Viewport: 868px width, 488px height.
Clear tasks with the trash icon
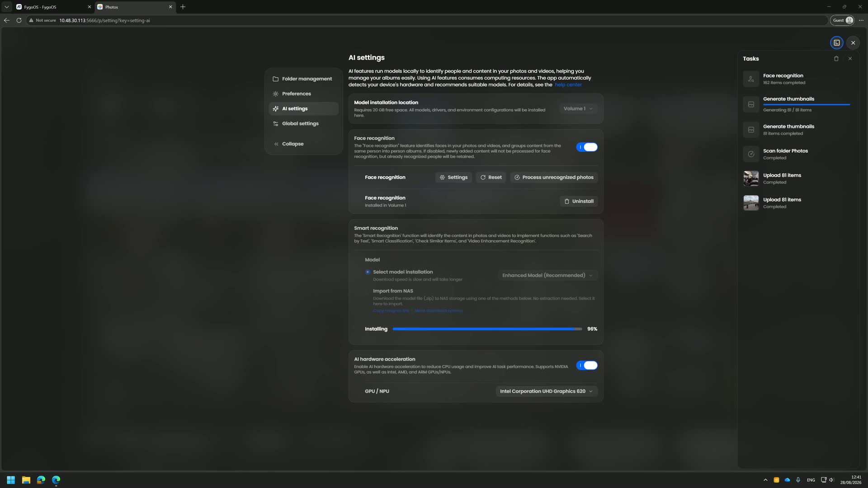click(x=836, y=59)
